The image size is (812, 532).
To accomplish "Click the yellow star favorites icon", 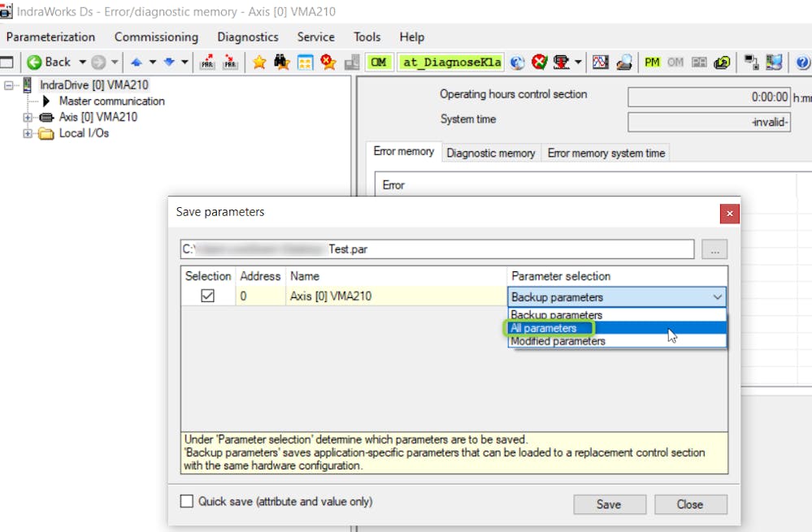I will tap(259, 63).
